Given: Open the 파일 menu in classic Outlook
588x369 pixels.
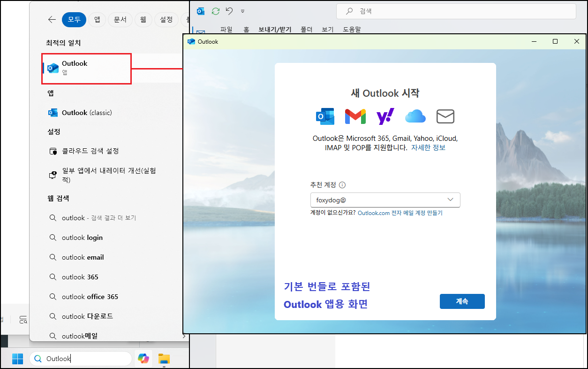Looking at the screenshot, I should coord(226,30).
